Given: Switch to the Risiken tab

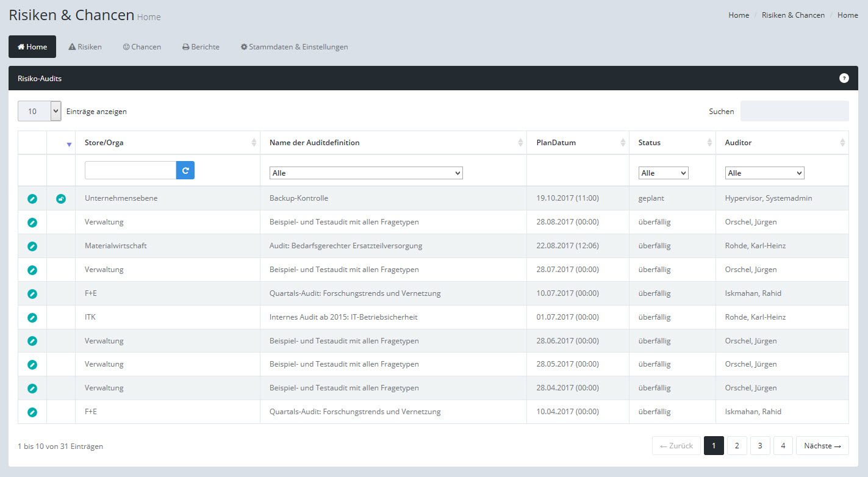Looking at the screenshot, I should coord(85,47).
